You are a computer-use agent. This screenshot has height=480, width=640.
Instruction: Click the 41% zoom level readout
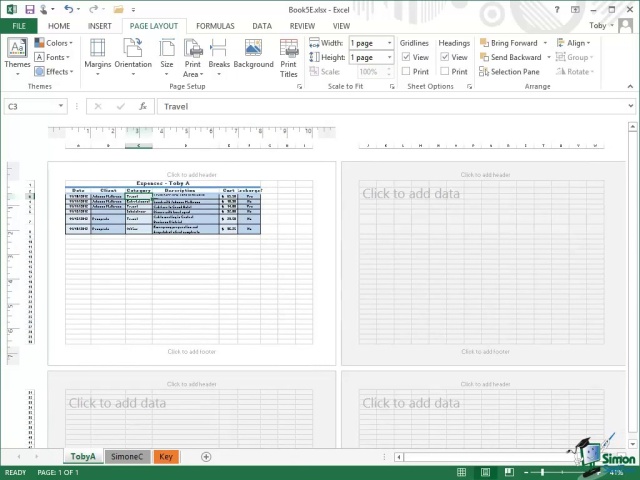tap(616, 473)
